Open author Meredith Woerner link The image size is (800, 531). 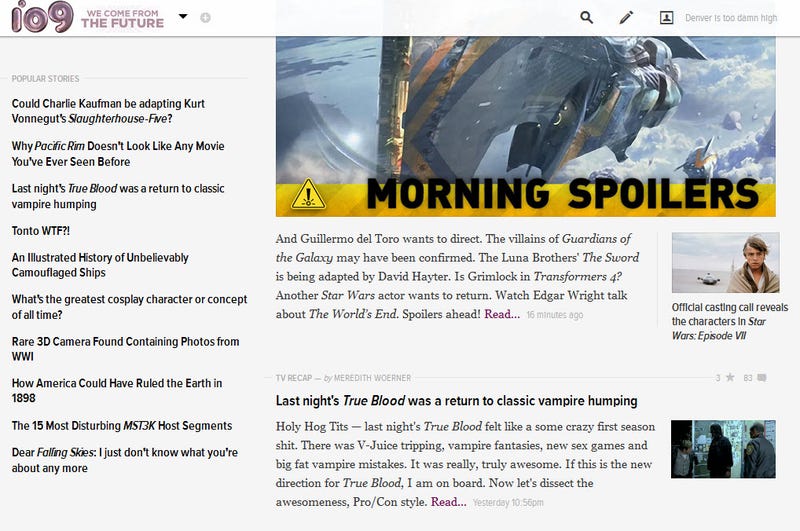point(372,378)
